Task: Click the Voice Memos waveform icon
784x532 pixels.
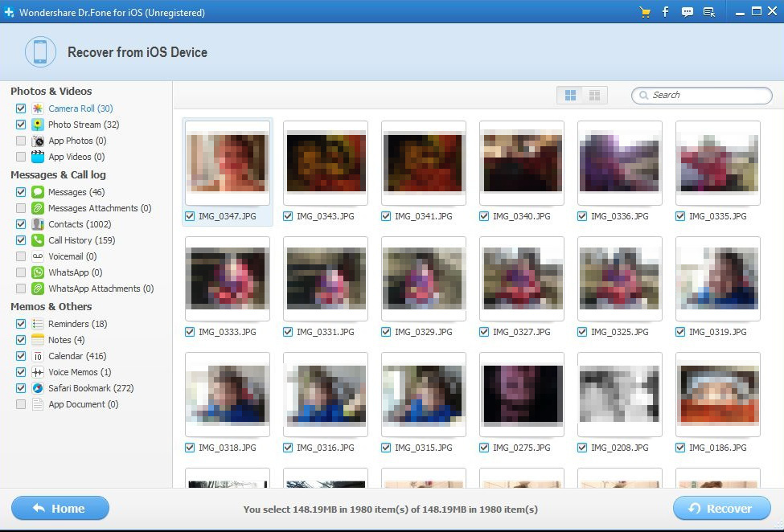Action: 38,372
